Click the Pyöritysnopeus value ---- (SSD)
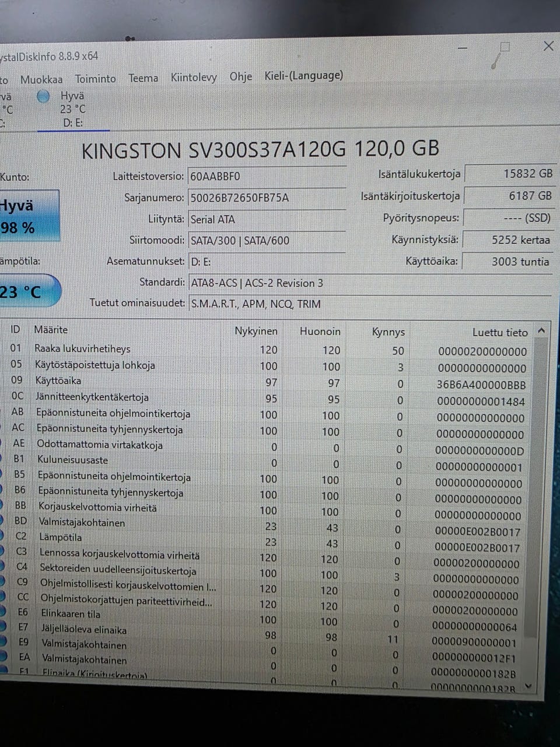Screen dimensions: 560x747 (510, 218)
